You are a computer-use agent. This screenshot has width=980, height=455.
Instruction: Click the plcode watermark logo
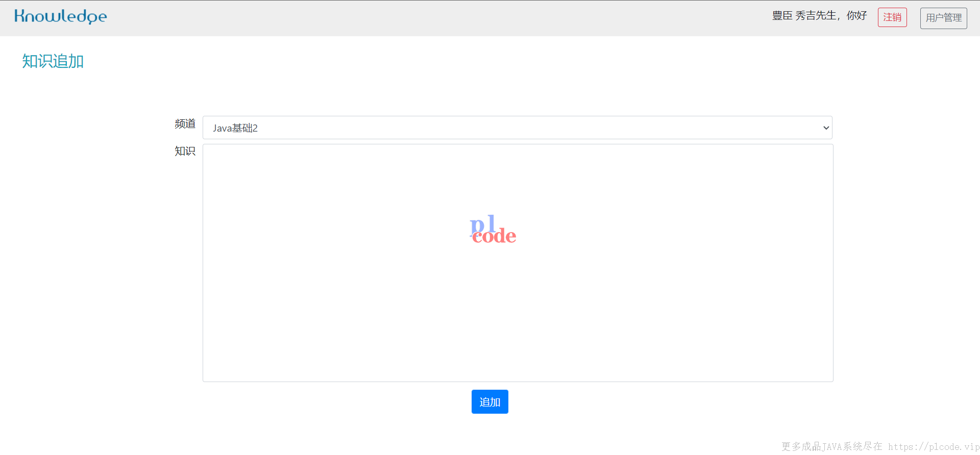(493, 230)
